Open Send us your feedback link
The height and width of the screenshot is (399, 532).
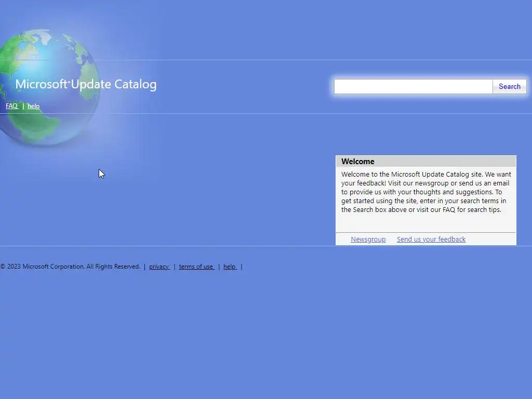431,239
